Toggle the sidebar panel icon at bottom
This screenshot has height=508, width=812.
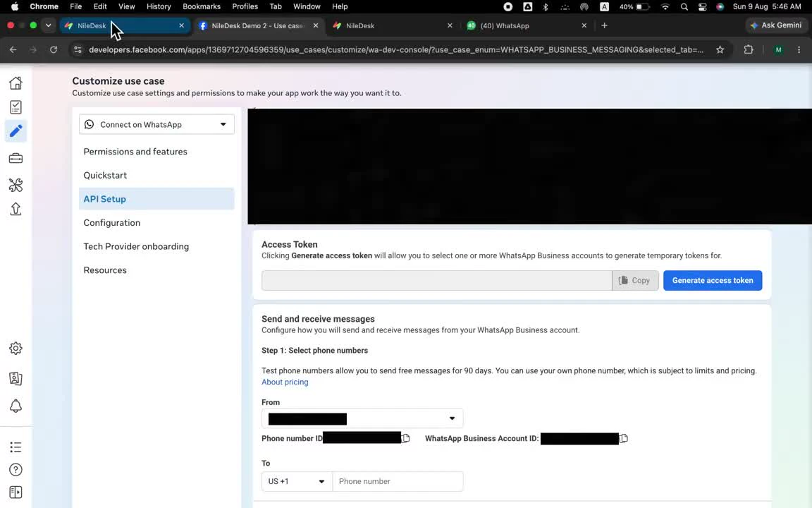point(16,492)
